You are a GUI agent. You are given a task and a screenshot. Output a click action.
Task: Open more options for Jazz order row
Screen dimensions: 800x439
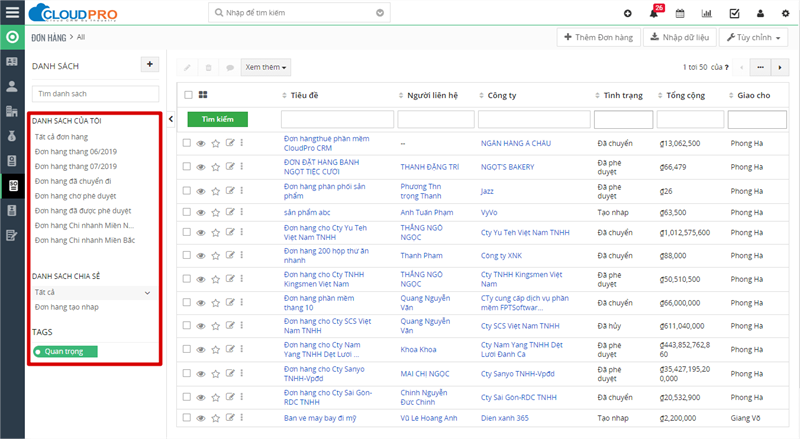coord(242,190)
